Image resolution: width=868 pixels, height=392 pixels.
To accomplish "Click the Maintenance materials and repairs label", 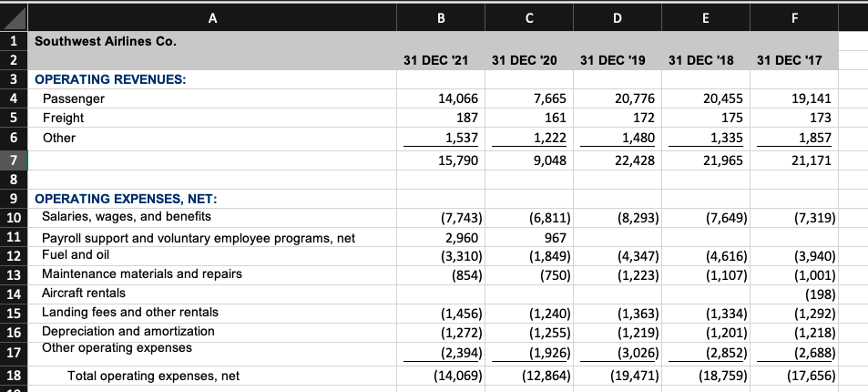I will pos(142,273).
